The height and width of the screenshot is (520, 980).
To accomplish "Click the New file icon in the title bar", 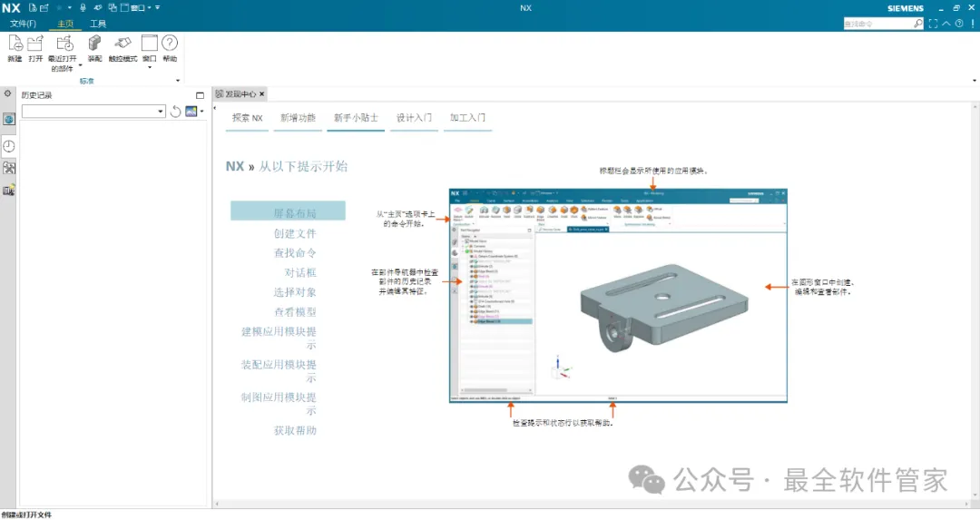I will [33, 7].
